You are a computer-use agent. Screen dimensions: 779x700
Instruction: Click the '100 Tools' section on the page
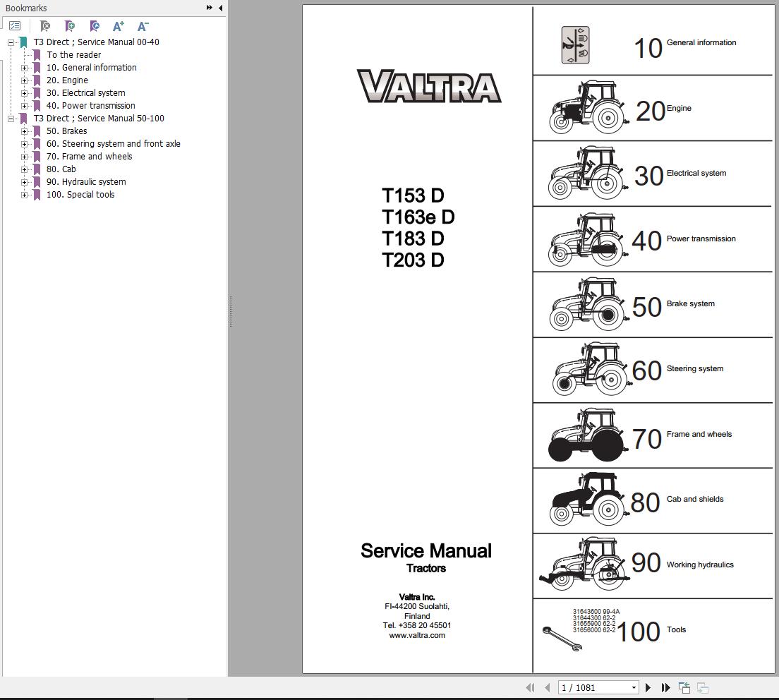(652, 635)
